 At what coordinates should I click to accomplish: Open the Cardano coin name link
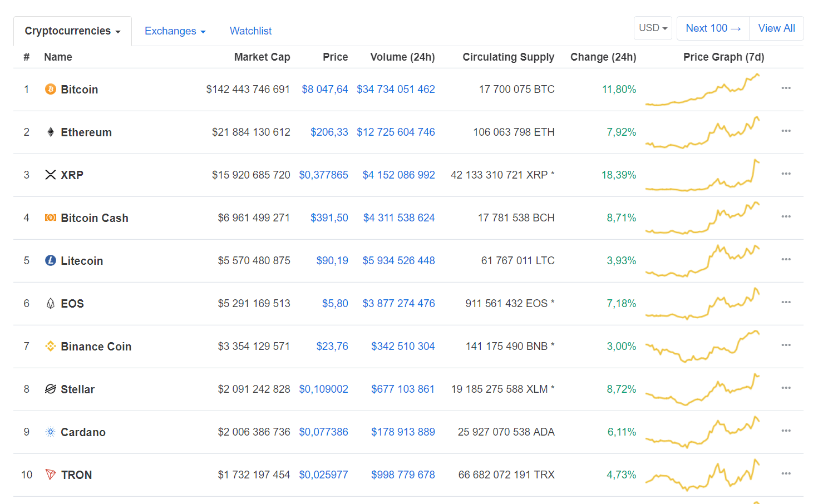[x=83, y=432]
